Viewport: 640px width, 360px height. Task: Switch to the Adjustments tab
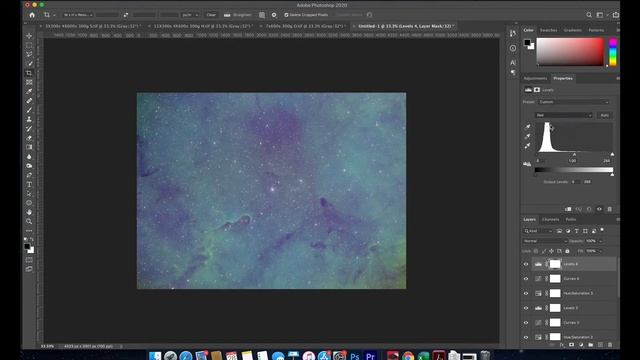pos(535,78)
